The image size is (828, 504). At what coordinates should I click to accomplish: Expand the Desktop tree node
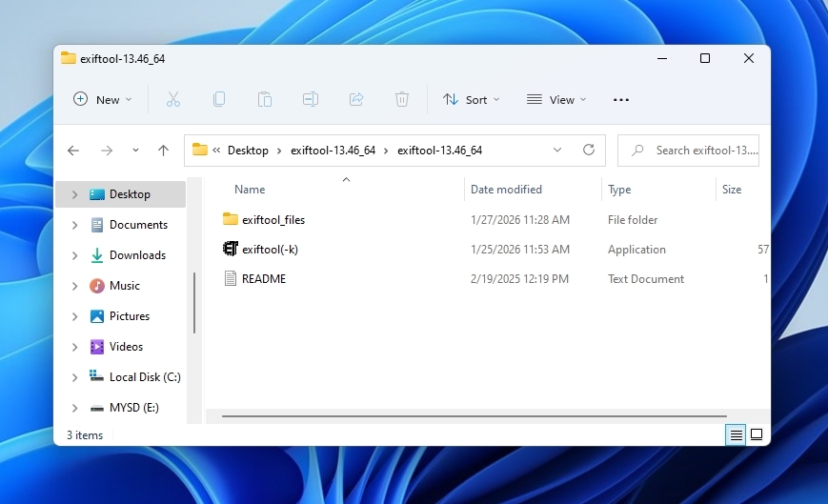(74, 194)
